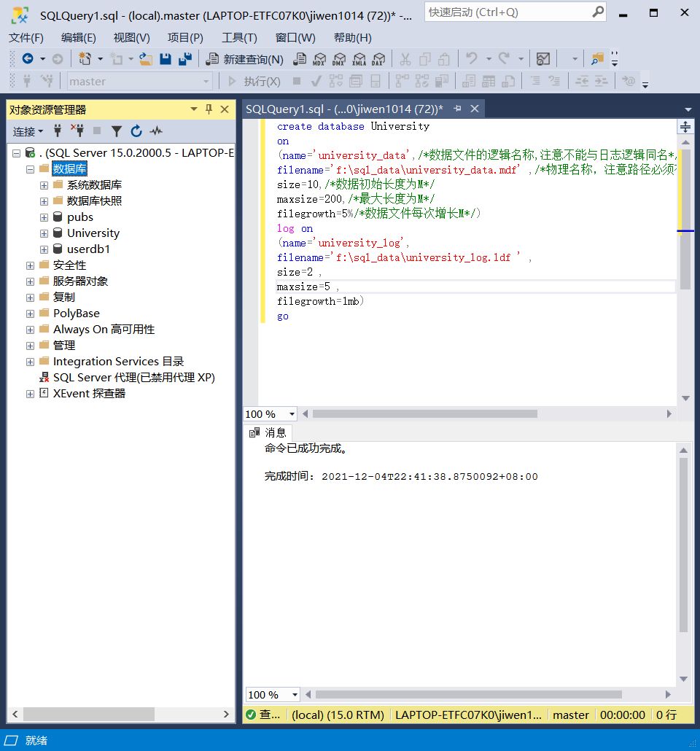Parse the query with the checkmark icon
Screen dimensions: 700x751
coord(316,82)
